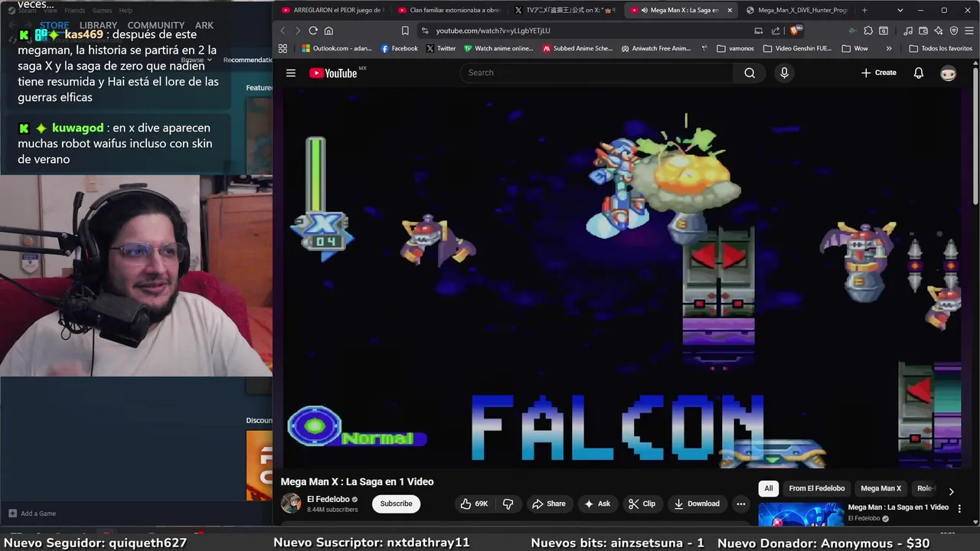Open El Fedelobo channel name link
This screenshot has width=980, height=551.
click(x=328, y=499)
